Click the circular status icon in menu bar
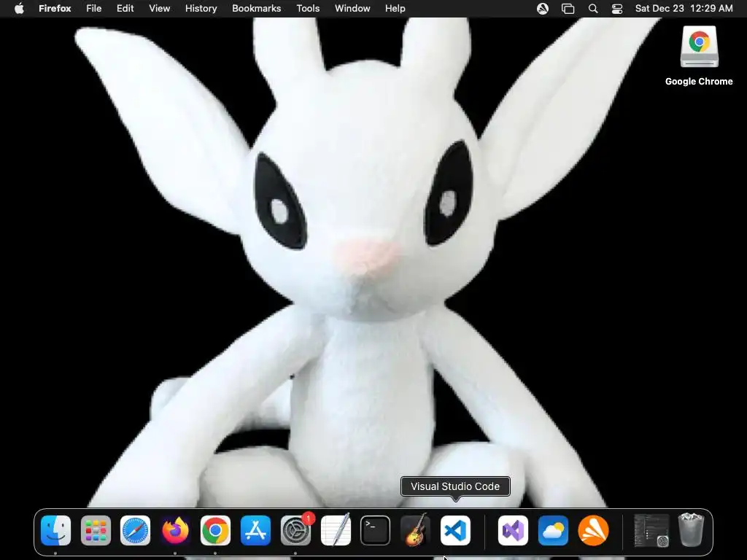Screen dimensions: 747x560 point(543,9)
